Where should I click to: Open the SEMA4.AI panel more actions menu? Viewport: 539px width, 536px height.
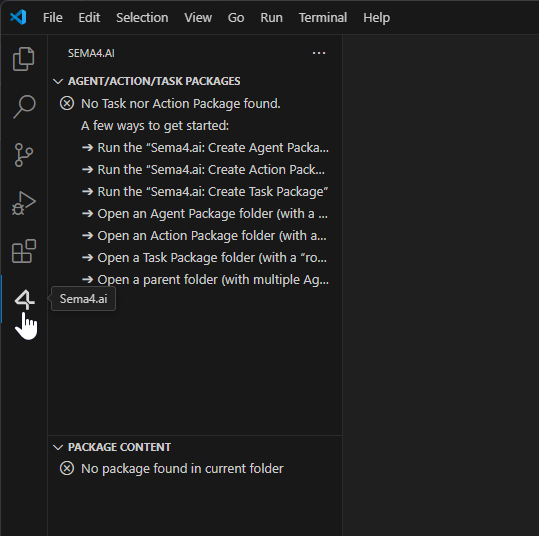tap(319, 53)
